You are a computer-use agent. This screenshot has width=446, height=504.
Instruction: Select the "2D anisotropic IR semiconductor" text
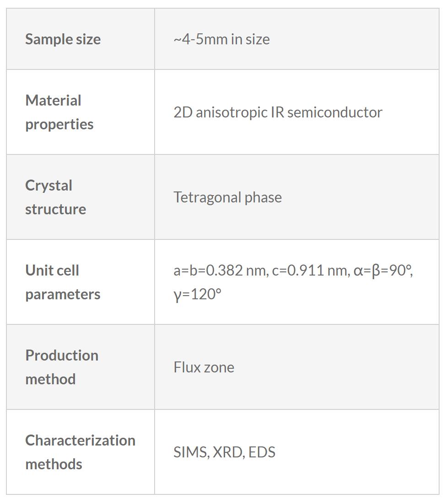pyautogui.click(x=278, y=112)
